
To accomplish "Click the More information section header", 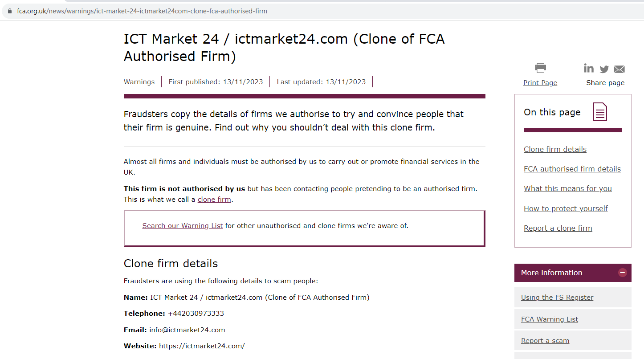I will pyautogui.click(x=552, y=273).
